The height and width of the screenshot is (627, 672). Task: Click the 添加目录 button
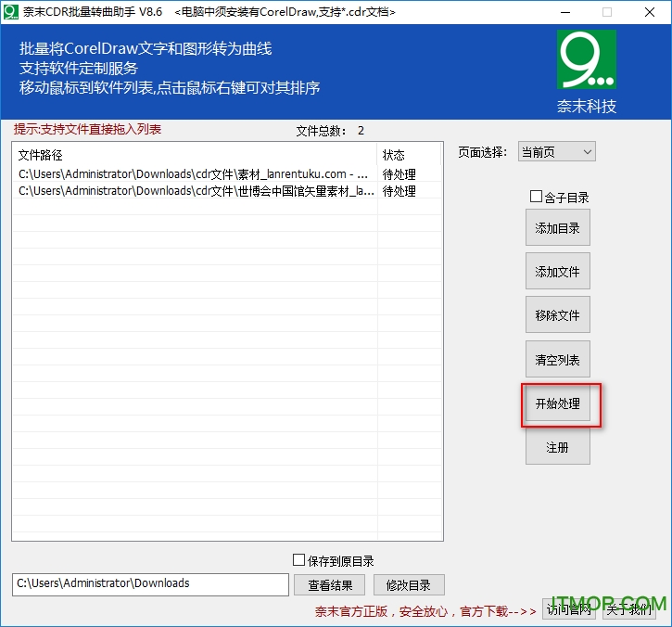[557, 228]
